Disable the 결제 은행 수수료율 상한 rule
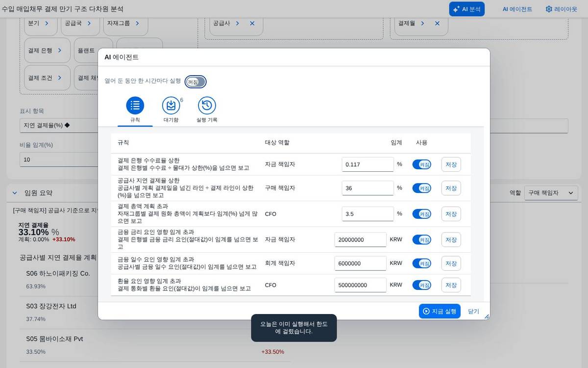 pos(422,164)
